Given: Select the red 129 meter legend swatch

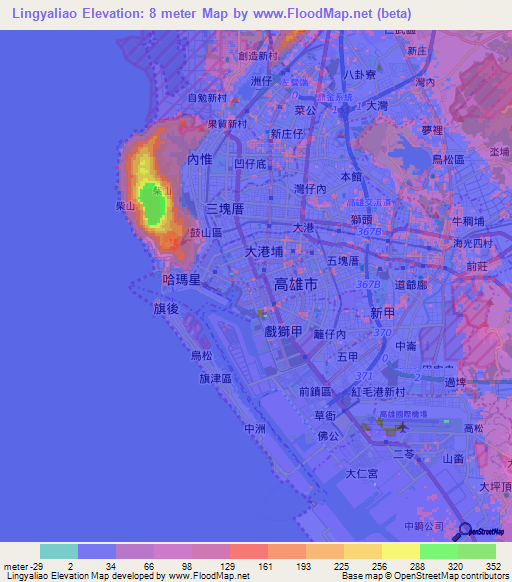Looking at the screenshot, I should (249, 551).
